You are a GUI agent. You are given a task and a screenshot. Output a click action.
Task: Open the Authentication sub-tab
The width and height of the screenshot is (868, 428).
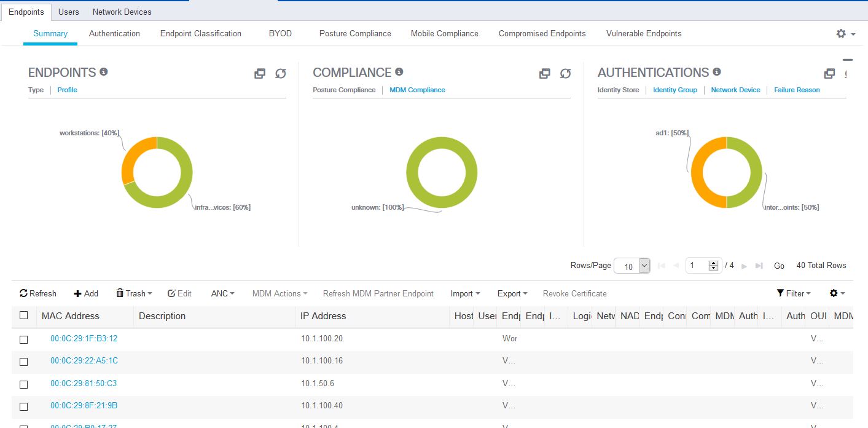pyautogui.click(x=114, y=33)
